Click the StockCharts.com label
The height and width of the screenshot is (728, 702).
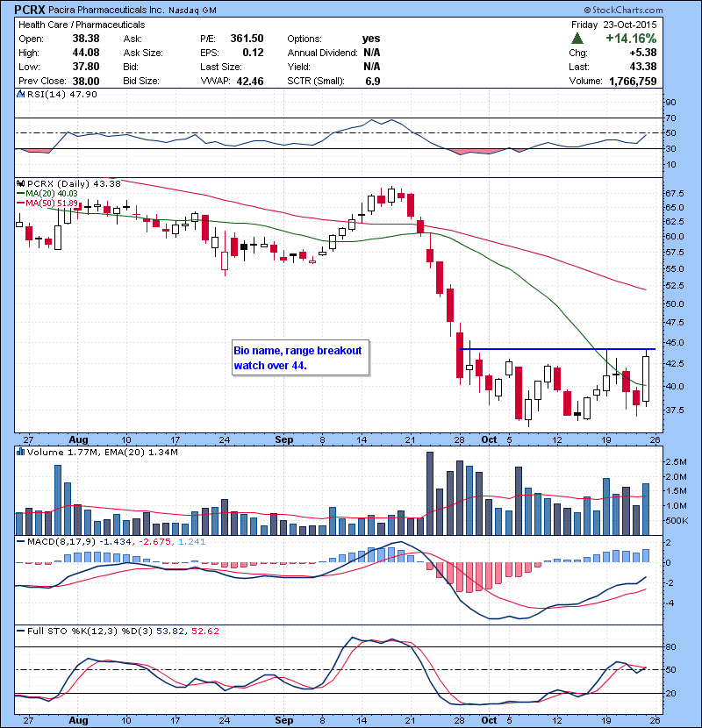[623, 10]
